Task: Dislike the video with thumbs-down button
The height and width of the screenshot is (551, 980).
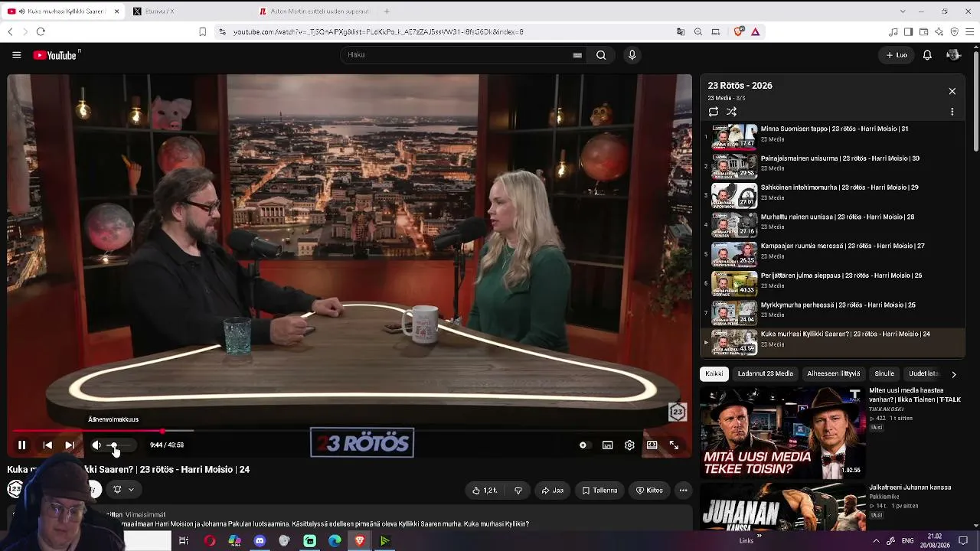Action: click(518, 491)
